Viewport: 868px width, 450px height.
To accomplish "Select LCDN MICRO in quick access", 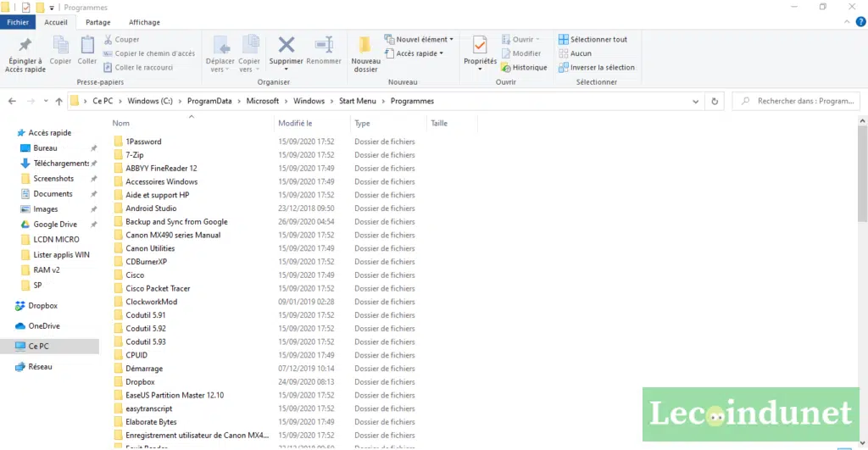I will click(x=56, y=239).
